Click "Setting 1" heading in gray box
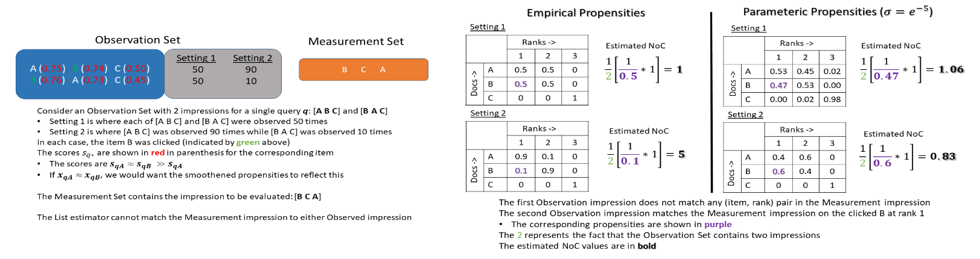The image size is (980, 259). (196, 58)
